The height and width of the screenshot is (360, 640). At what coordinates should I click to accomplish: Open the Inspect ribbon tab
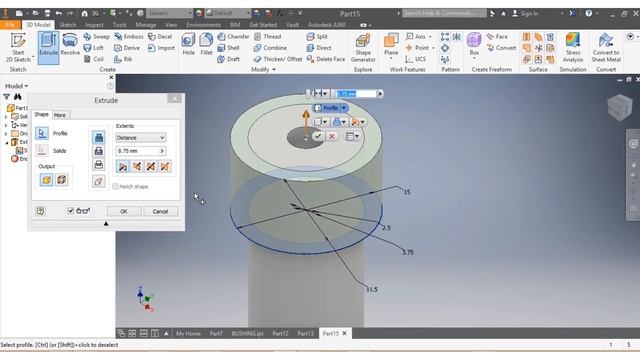94,25
